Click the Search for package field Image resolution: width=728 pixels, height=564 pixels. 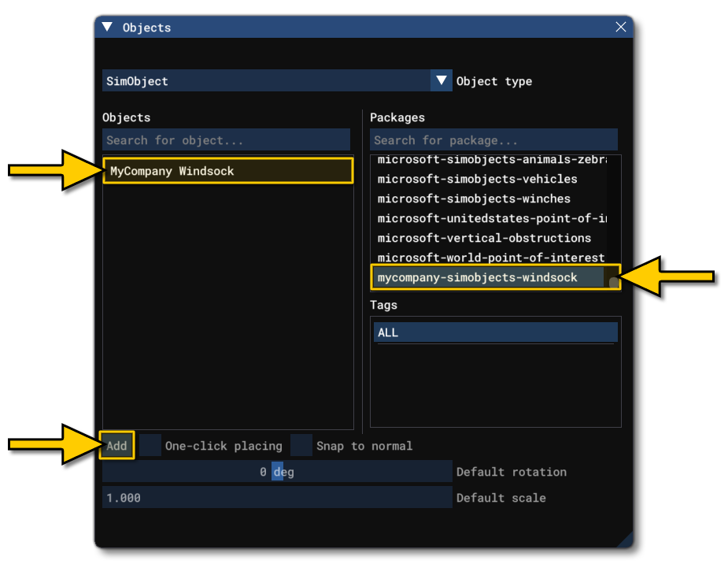pos(494,140)
